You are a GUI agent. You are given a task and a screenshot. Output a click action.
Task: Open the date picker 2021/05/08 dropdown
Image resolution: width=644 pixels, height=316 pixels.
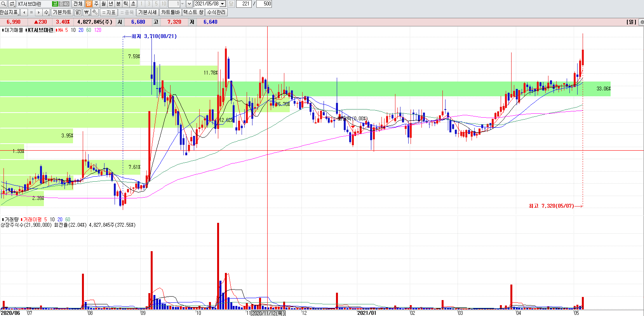223,4
